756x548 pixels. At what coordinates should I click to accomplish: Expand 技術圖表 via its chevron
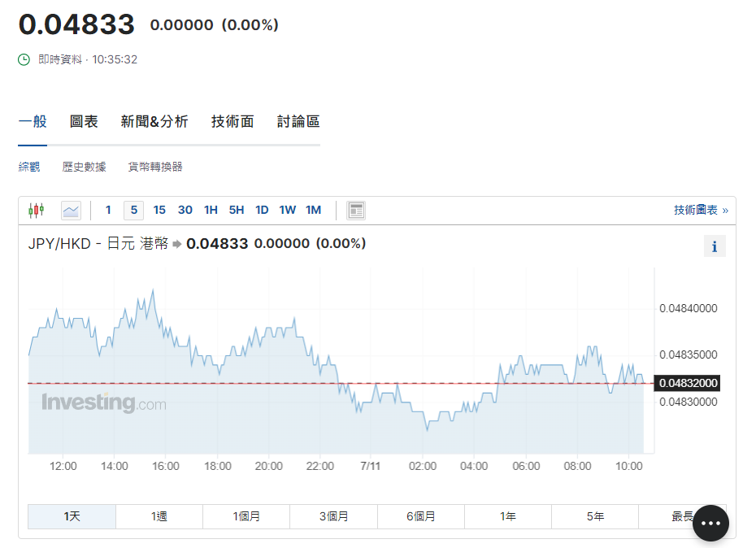[724, 209]
